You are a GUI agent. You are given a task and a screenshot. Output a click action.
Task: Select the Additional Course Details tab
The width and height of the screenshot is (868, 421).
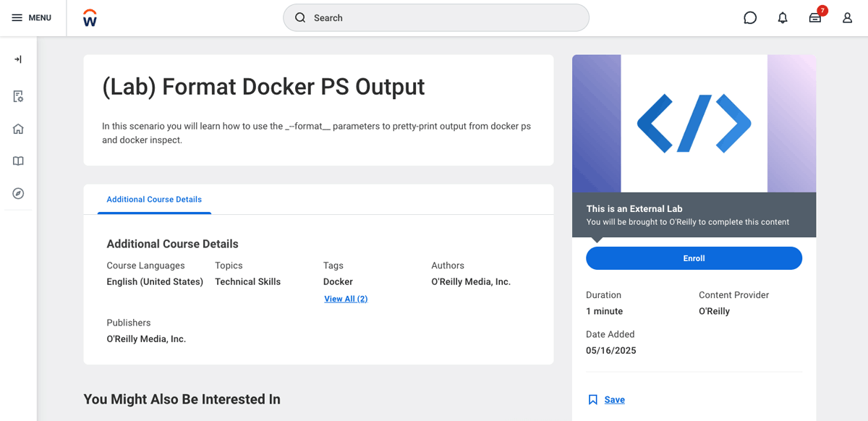pyautogui.click(x=154, y=200)
